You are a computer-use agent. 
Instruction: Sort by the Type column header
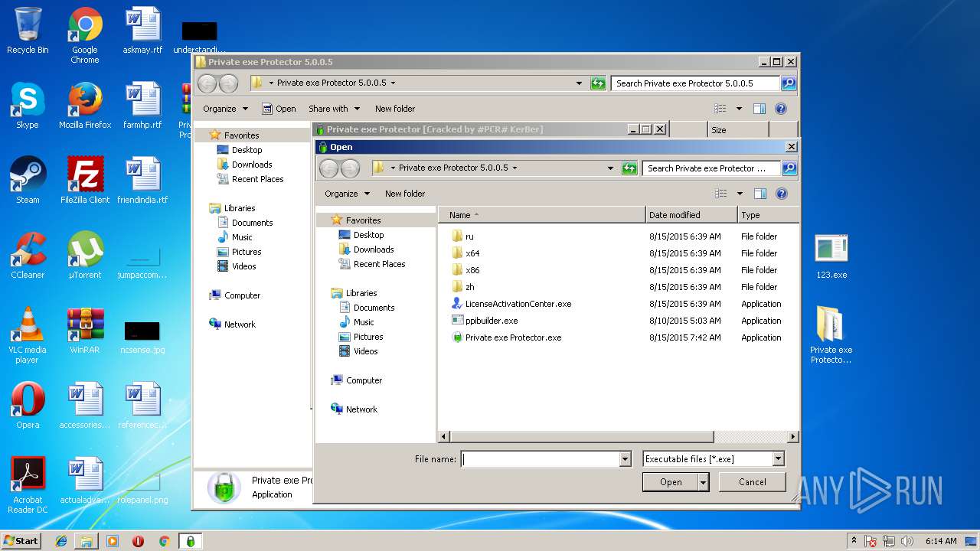[769, 215]
